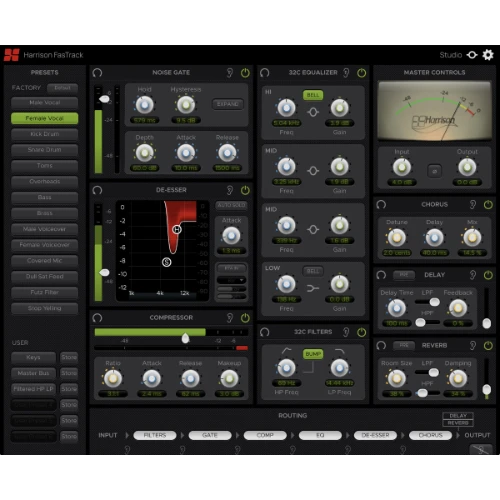This screenshot has height=500, width=500.
Task: Toggle the LOW band BELL button
Action: point(313,271)
